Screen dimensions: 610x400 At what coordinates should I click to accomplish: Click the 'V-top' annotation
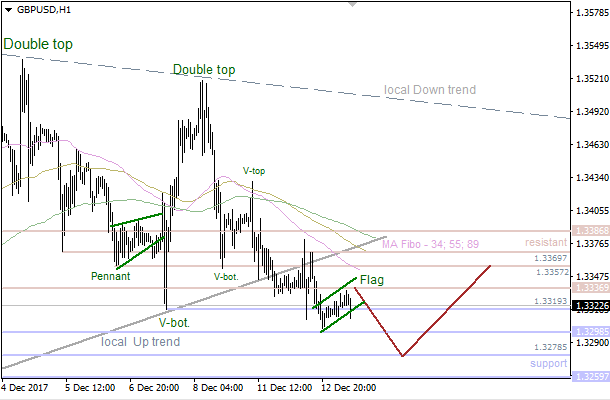tap(254, 171)
